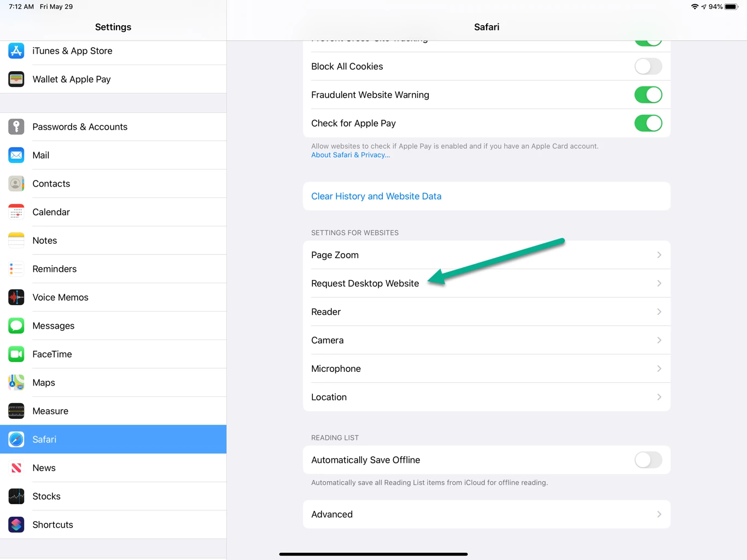Tap the Calendar label in sidebar
Viewport: 747px width, 560px height.
click(51, 212)
